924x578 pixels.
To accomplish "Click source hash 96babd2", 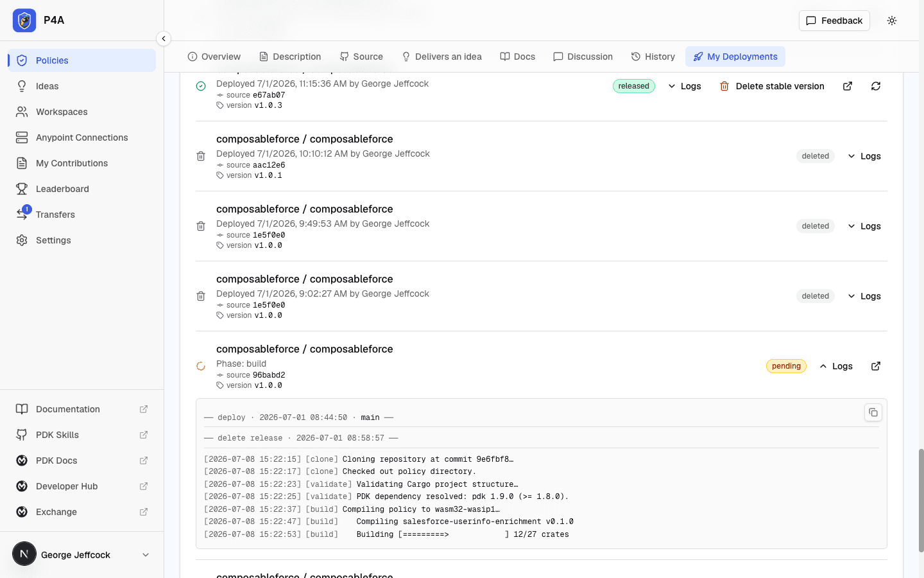I will pyautogui.click(x=269, y=375).
